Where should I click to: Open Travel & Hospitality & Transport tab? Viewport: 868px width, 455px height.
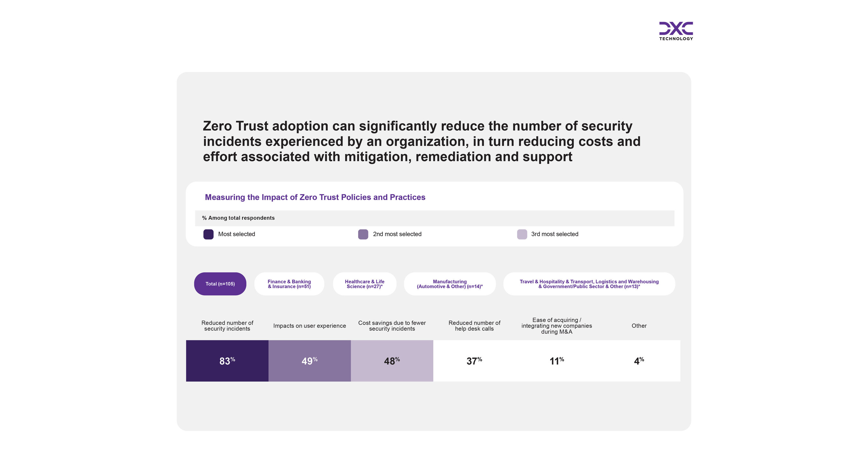[589, 284]
